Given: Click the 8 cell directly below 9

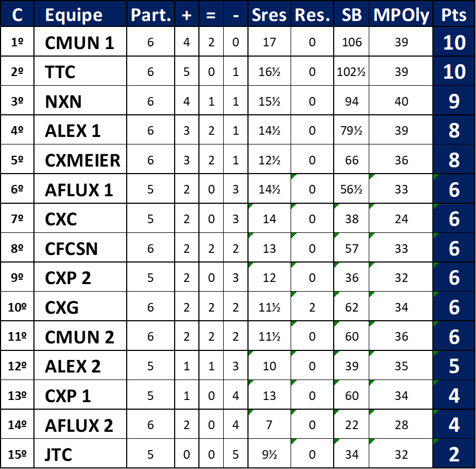Looking at the screenshot, I should coord(454,130).
